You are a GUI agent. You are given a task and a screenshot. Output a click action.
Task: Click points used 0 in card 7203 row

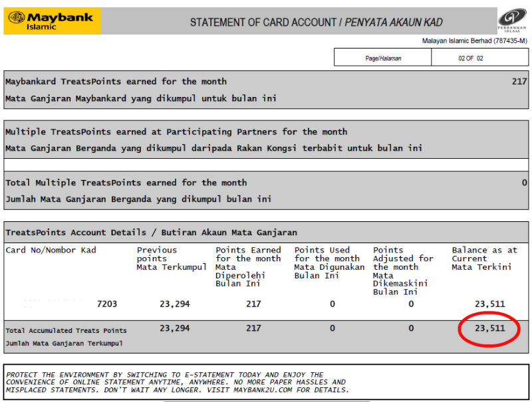click(x=332, y=304)
